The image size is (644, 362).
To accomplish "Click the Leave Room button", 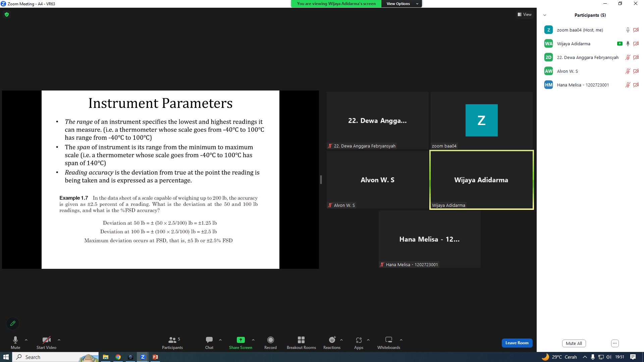I will [x=517, y=343].
